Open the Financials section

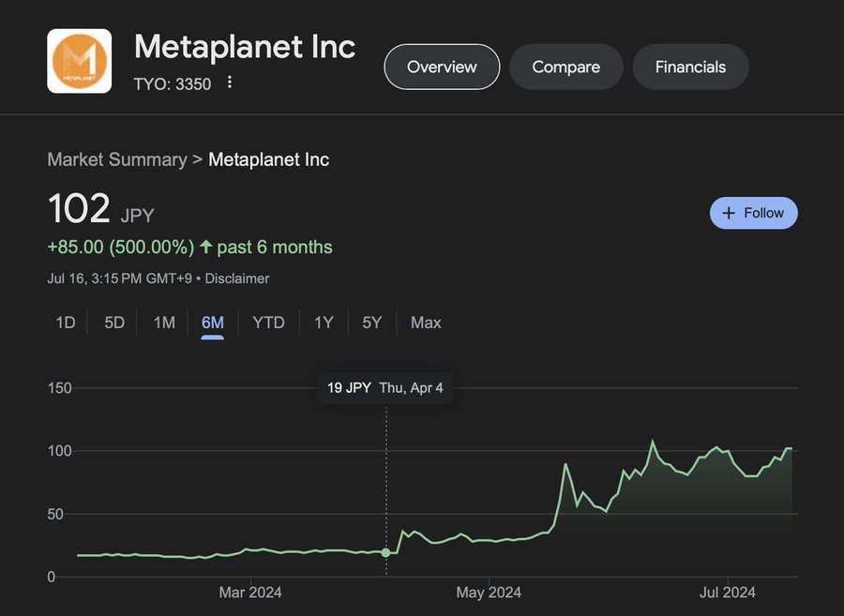click(690, 67)
